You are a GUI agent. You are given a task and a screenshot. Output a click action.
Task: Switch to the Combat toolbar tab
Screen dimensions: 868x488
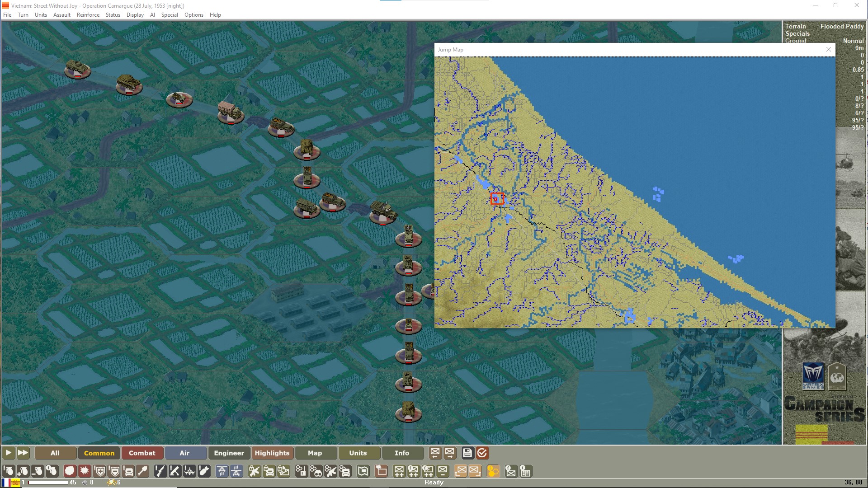click(x=142, y=453)
